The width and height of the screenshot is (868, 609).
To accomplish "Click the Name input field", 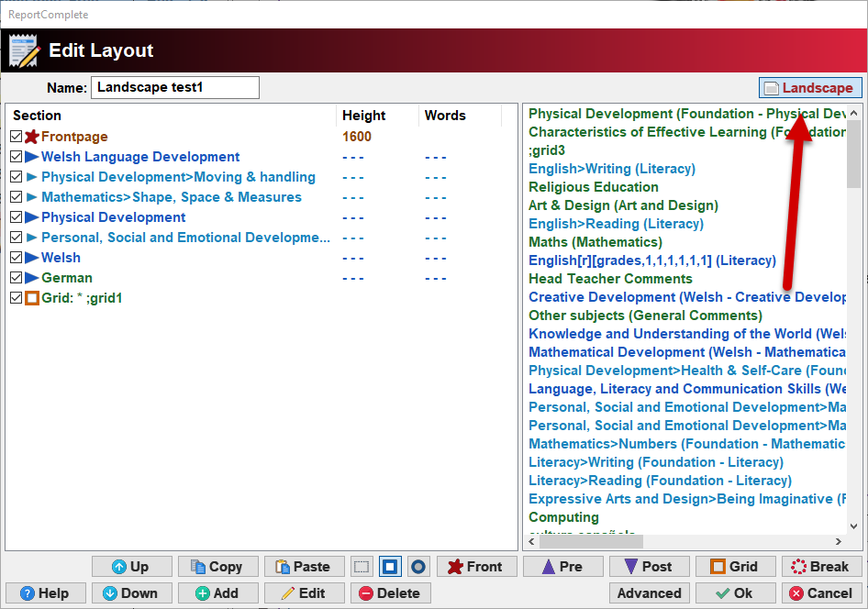I will pos(175,87).
